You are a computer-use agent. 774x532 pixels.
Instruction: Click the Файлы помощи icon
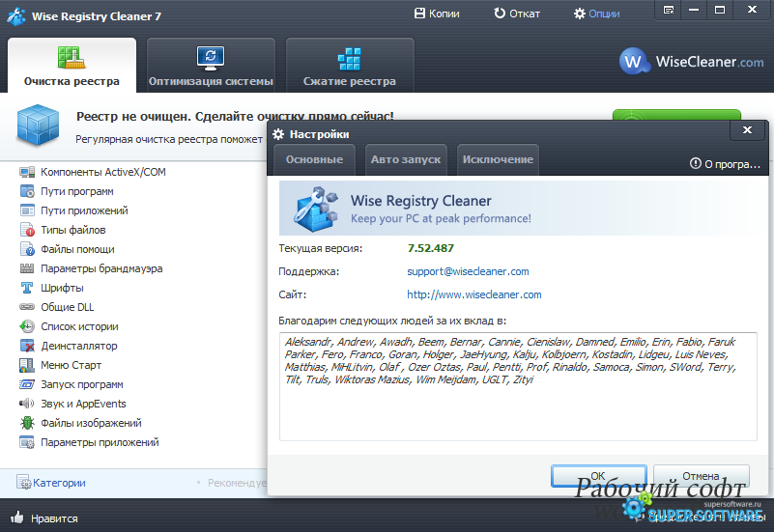tap(27, 249)
